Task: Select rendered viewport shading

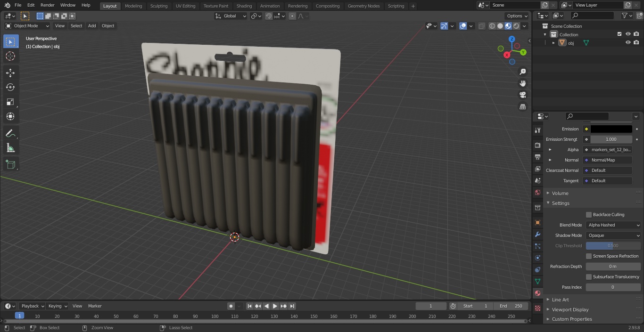Action: (516, 26)
